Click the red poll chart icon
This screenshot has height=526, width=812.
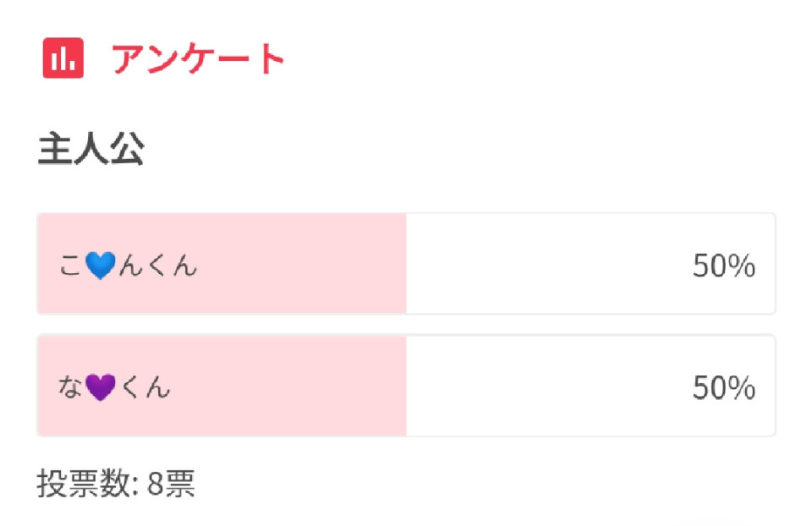click(x=63, y=58)
